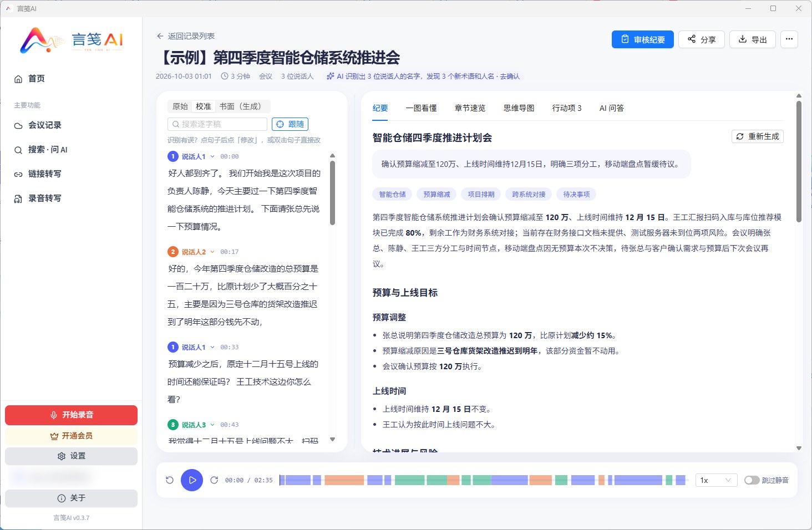Click the 分享 share button
Viewport: 812px width, 530px height.
(x=702, y=39)
